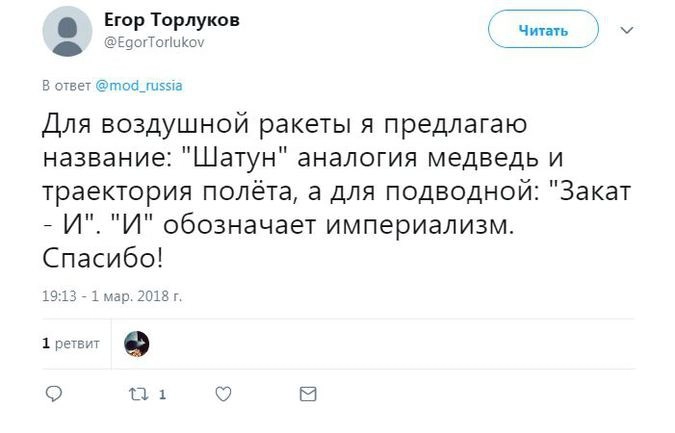Click the retweet count beside the retweet icon

(x=162, y=395)
